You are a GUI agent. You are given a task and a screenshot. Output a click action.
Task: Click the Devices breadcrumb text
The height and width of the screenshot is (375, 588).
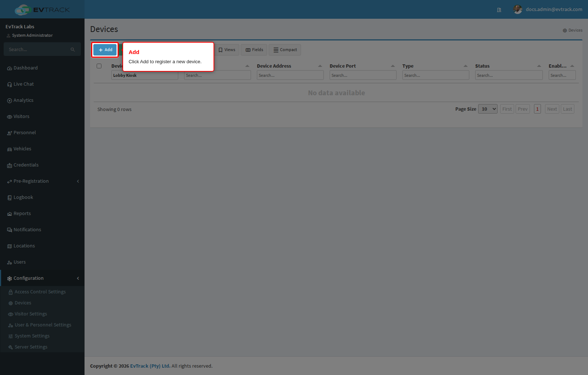[x=576, y=30]
